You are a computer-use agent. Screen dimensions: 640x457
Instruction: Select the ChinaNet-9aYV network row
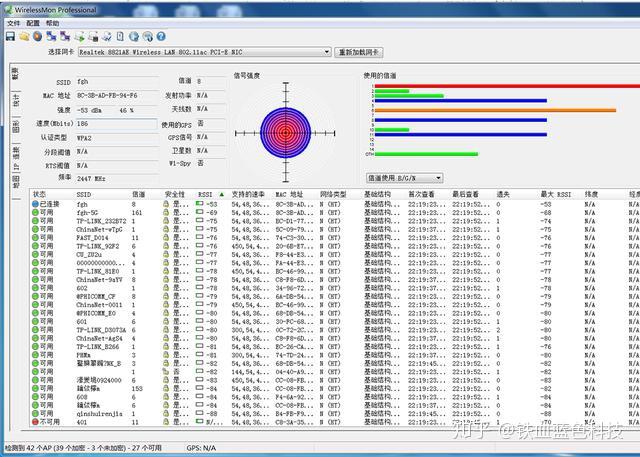(x=335, y=280)
